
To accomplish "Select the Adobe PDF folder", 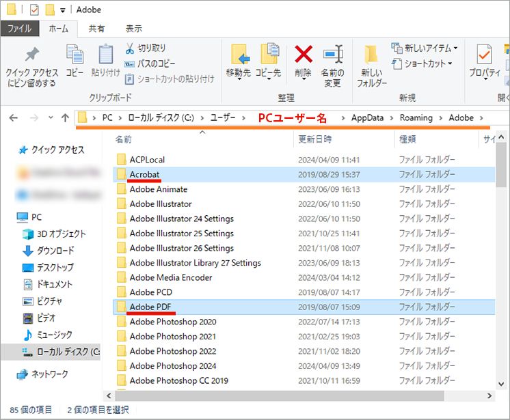I will coord(304,307).
